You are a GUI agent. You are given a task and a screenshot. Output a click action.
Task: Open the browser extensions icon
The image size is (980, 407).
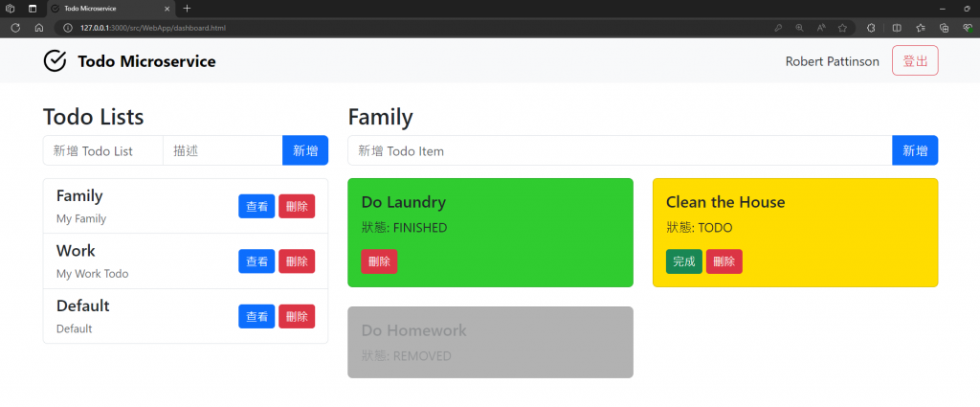click(x=870, y=28)
